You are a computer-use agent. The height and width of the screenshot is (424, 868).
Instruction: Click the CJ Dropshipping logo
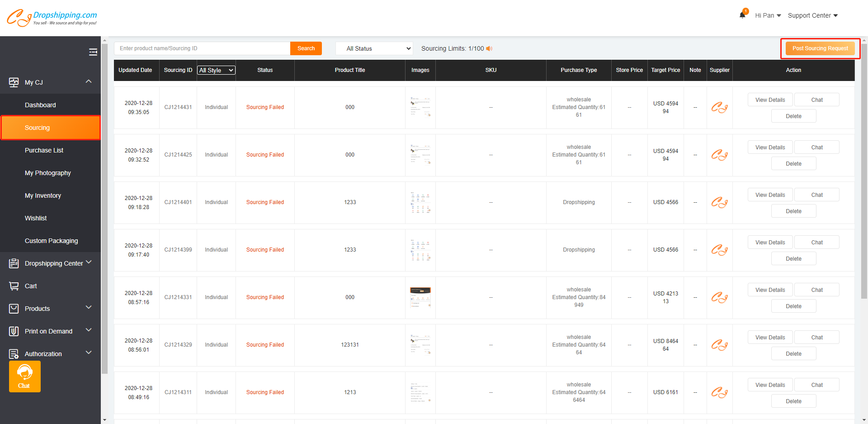click(x=52, y=18)
